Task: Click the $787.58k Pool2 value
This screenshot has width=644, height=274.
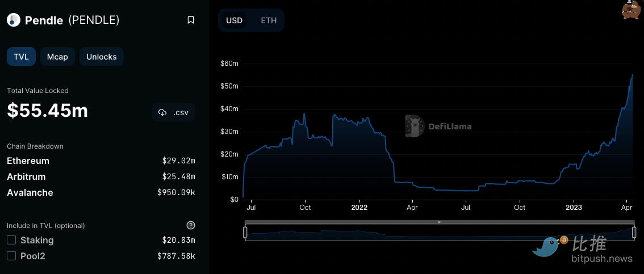Action: click(x=176, y=256)
